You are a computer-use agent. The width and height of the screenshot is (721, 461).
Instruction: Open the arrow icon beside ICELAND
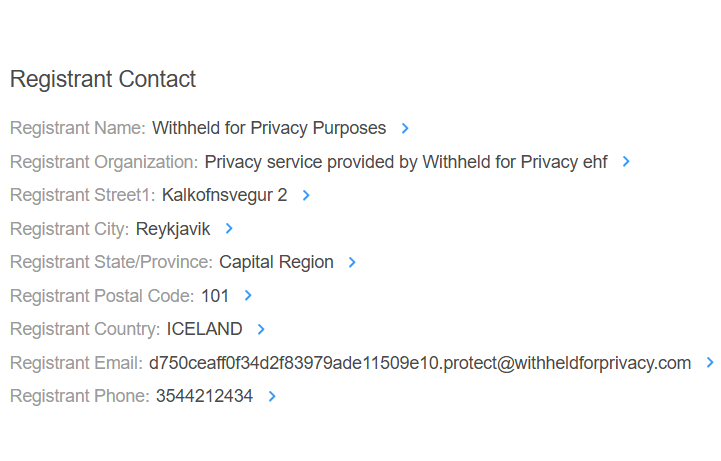261,329
